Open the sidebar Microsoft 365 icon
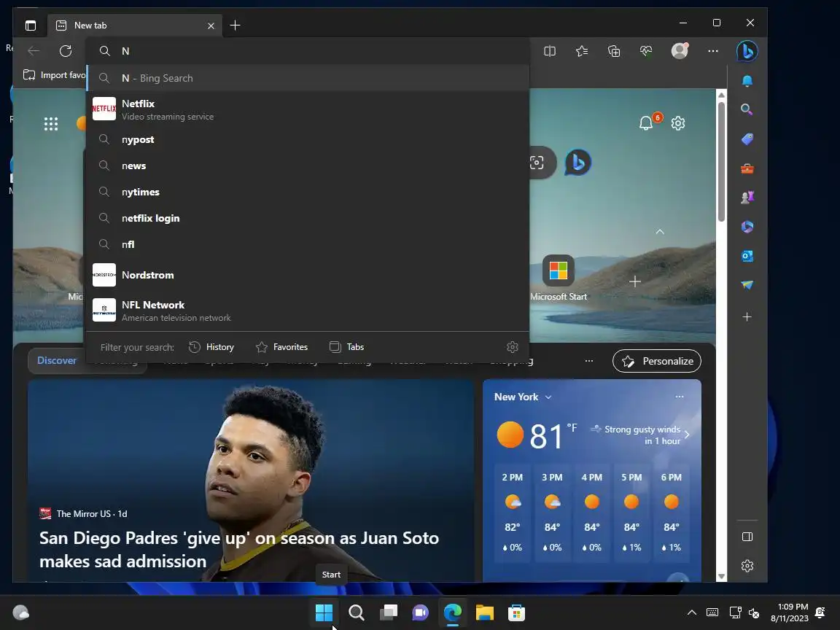The image size is (840, 630). pos(747,227)
